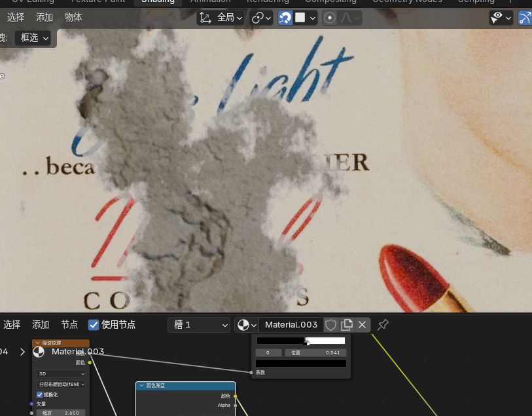
Task: Browse materials with the sphere icon dropdown
Action: click(247, 325)
